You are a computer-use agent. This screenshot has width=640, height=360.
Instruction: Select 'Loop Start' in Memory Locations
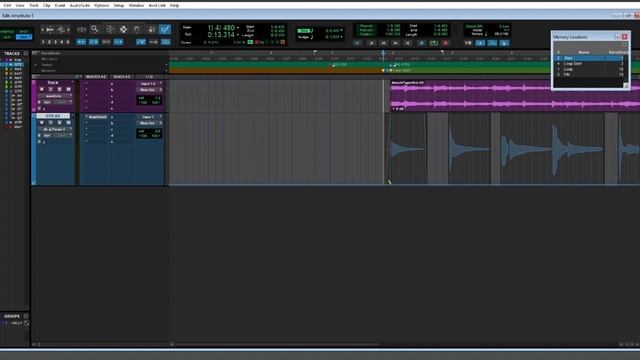(573, 64)
